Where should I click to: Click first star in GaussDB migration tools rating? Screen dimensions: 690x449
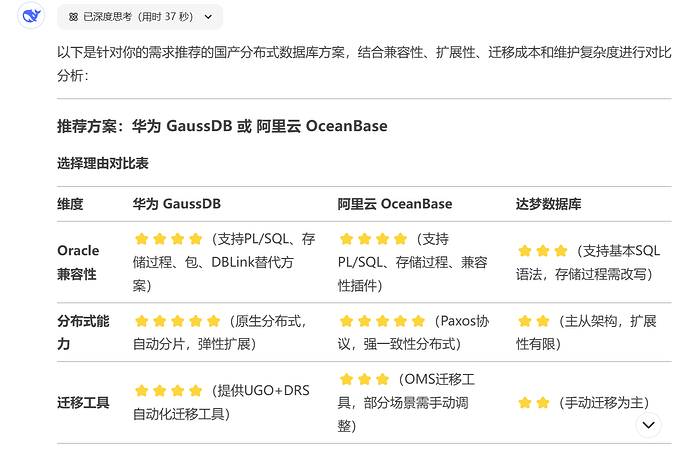(x=141, y=390)
